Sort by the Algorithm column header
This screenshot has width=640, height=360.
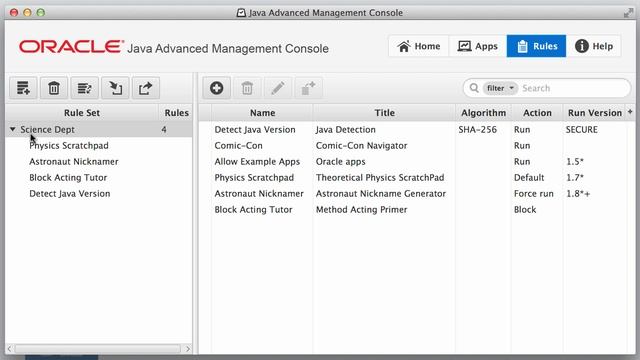coord(483,113)
